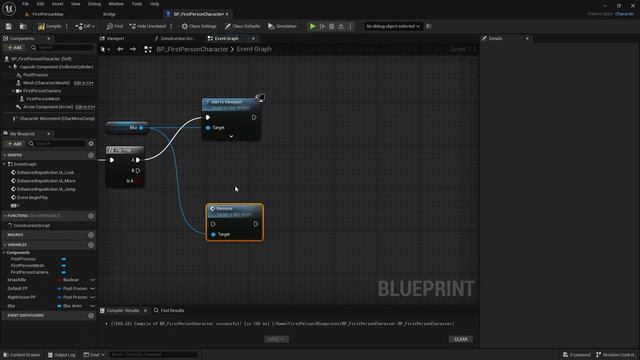Open Class Defaults
This screenshot has height=360, width=640.
click(x=242, y=26)
